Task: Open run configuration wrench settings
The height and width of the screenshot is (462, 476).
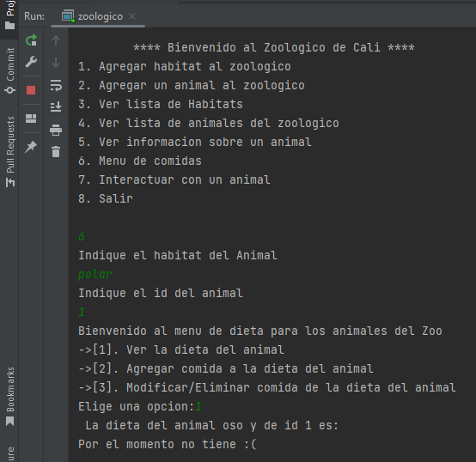Action: 31,62
